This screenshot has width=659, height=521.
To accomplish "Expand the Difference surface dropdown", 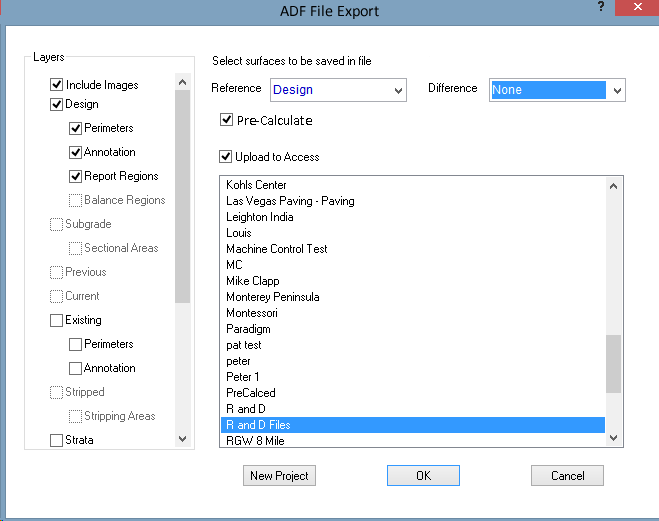I will tap(617, 90).
